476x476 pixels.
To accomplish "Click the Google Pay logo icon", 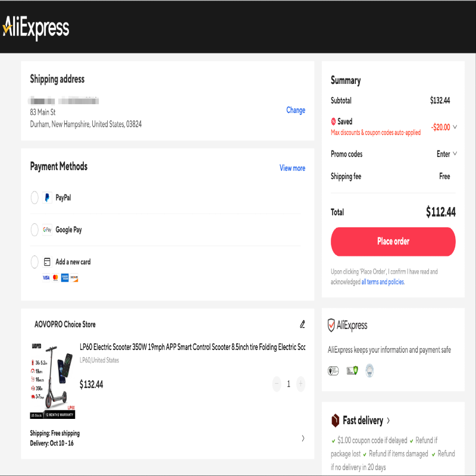I will 48,230.
